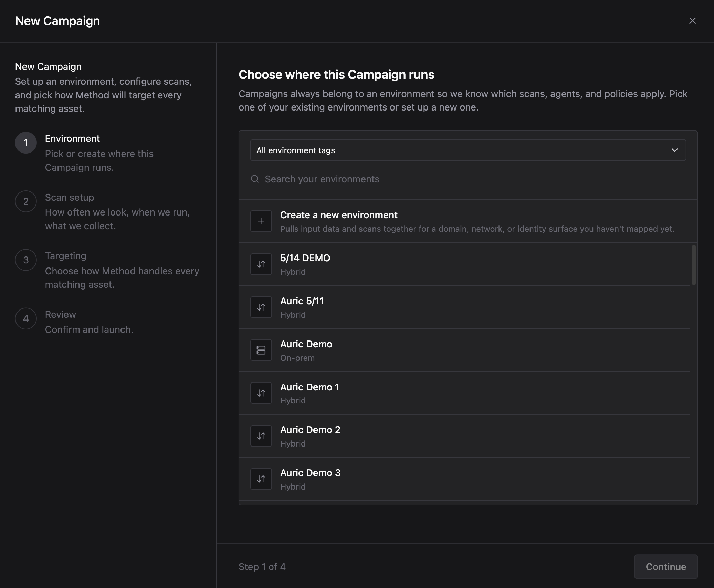Go to the Review step label
The height and width of the screenshot is (588, 714).
tap(61, 315)
